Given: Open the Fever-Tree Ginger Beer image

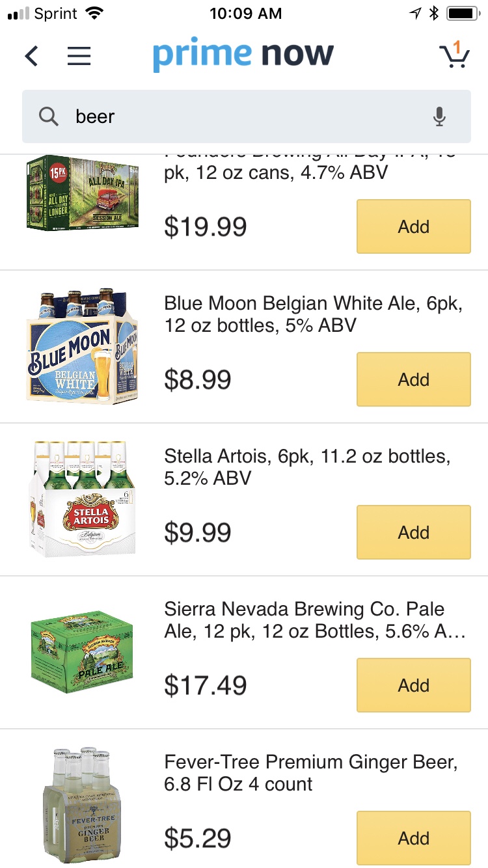Looking at the screenshot, I should point(83,805).
